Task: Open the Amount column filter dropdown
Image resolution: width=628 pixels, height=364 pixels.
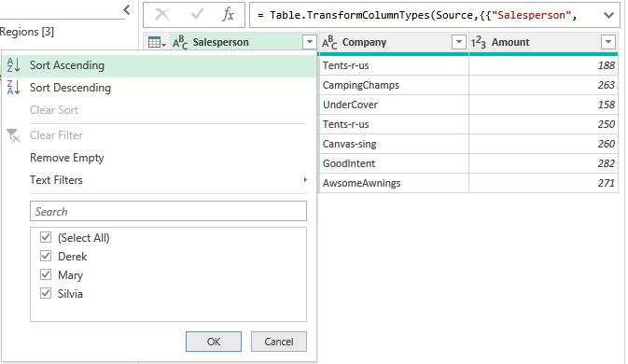Action: click(x=608, y=42)
